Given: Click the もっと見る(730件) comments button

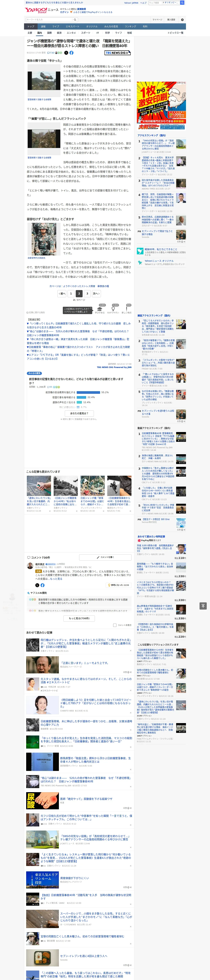Looking at the screenshot, I should [x=79, y=618].
